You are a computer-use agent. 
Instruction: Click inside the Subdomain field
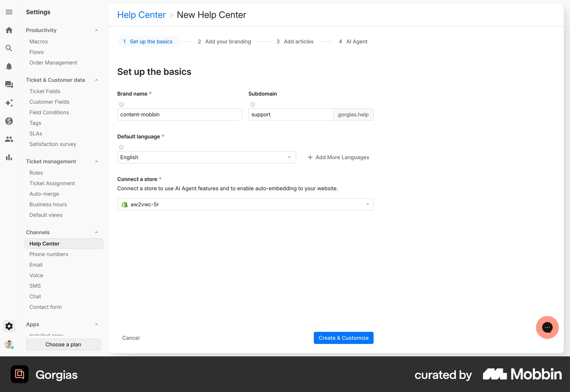[290, 114]
